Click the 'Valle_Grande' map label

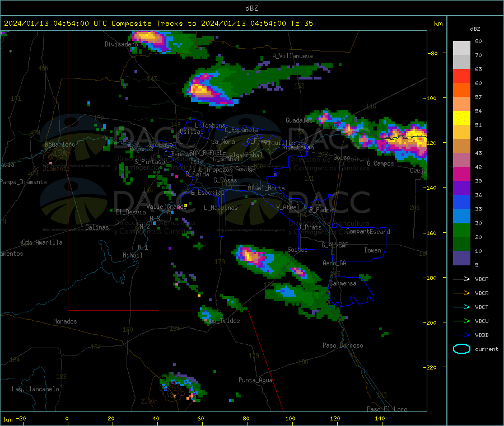[166, 207]
